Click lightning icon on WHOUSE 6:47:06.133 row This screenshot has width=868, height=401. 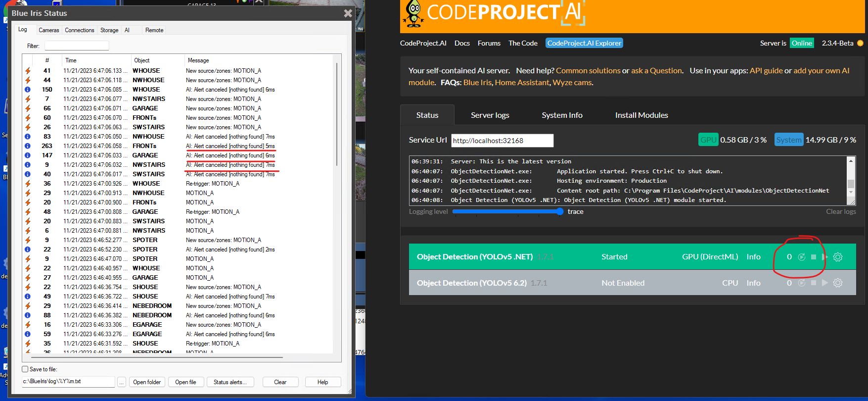28,71
